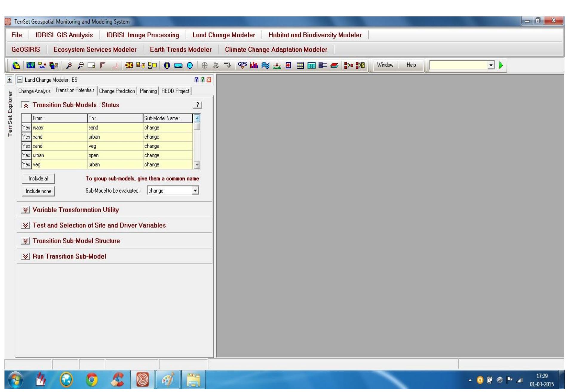Image resolution: width=568 pixels, height=392 pixels.
Task: Switch to the Planning tab
Action: (148, 91)
